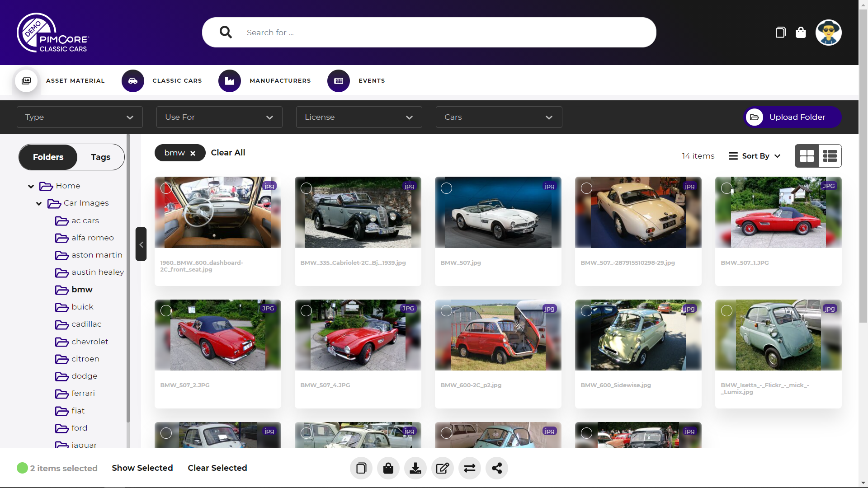Image resolution: width=868 pixels, height=488 pixels.
Task: Remove the bmw filter chip
Action: tap(193, 153)
